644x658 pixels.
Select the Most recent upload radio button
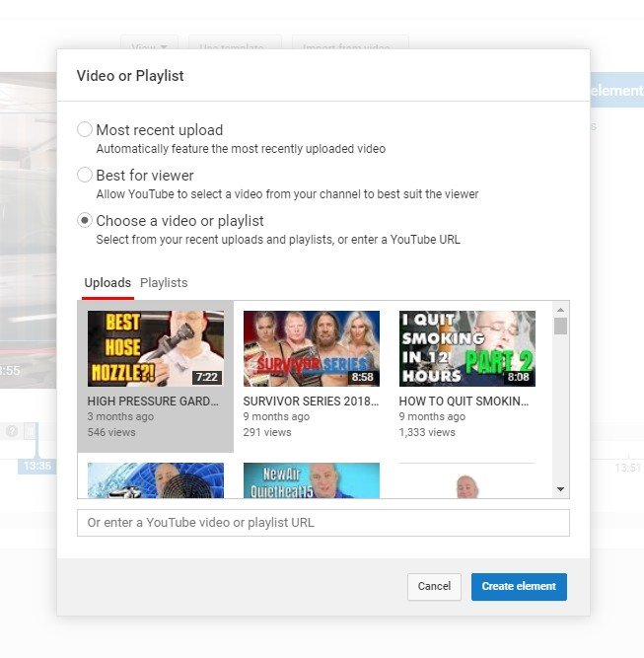85,129
